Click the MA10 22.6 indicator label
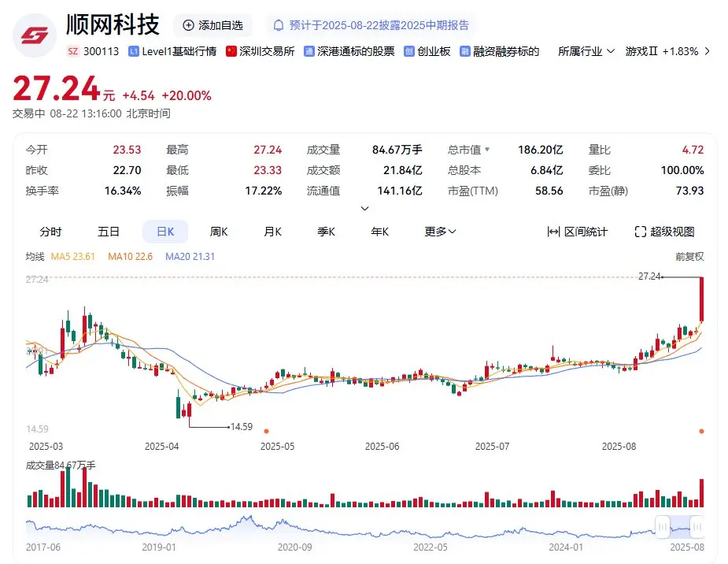 (130, 257)
